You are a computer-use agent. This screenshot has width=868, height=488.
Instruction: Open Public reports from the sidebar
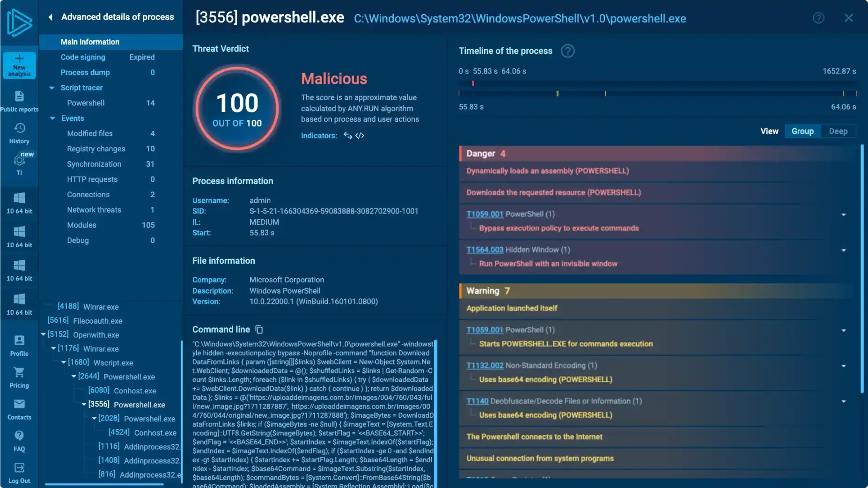(19, 102)
